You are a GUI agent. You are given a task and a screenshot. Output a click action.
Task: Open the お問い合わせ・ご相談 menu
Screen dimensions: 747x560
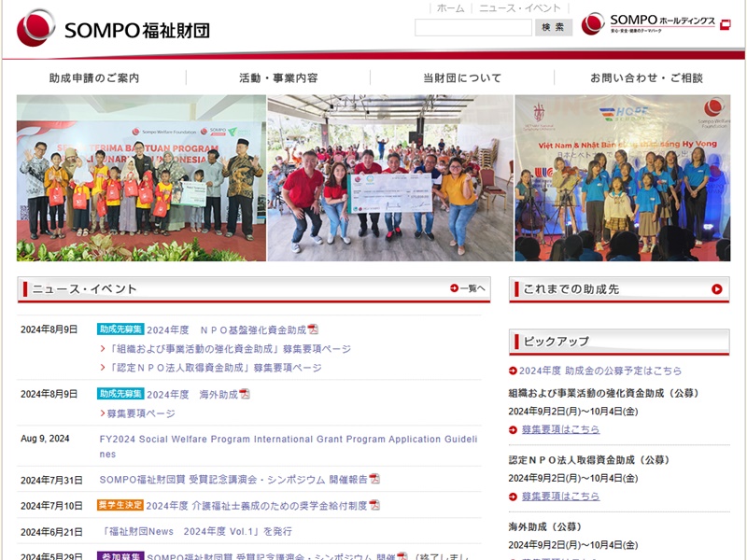pos(646,77)
